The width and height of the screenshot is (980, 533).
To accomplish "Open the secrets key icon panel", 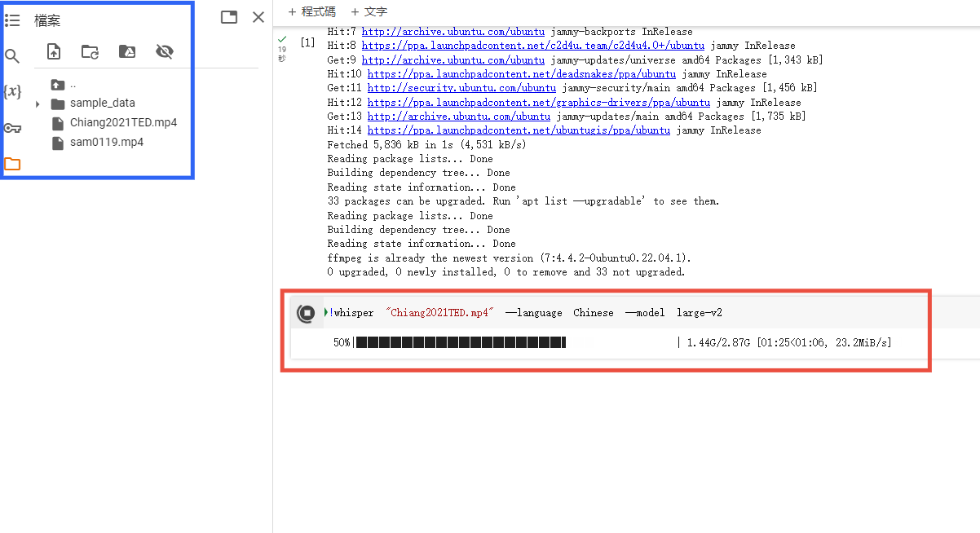I will [12, 128].
